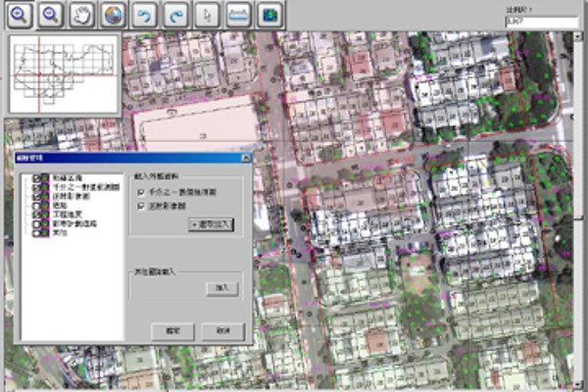Click map scrollbar down arrow

(x=577, y=385)
